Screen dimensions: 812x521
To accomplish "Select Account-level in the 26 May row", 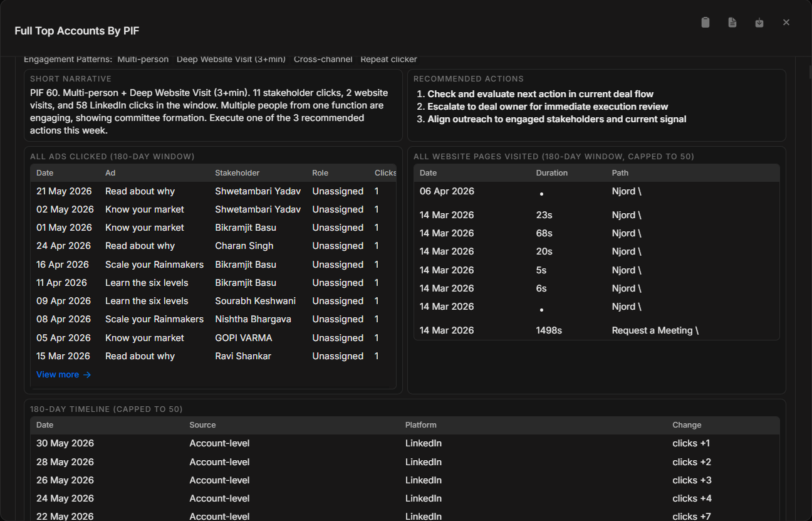I will pyautogui.click(x=219, y=480).
